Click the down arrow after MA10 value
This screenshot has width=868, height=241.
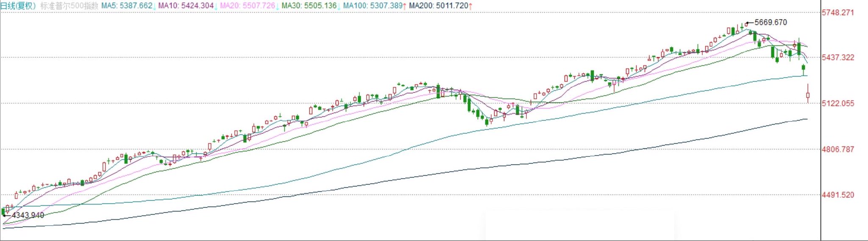[x=216, y=6]
